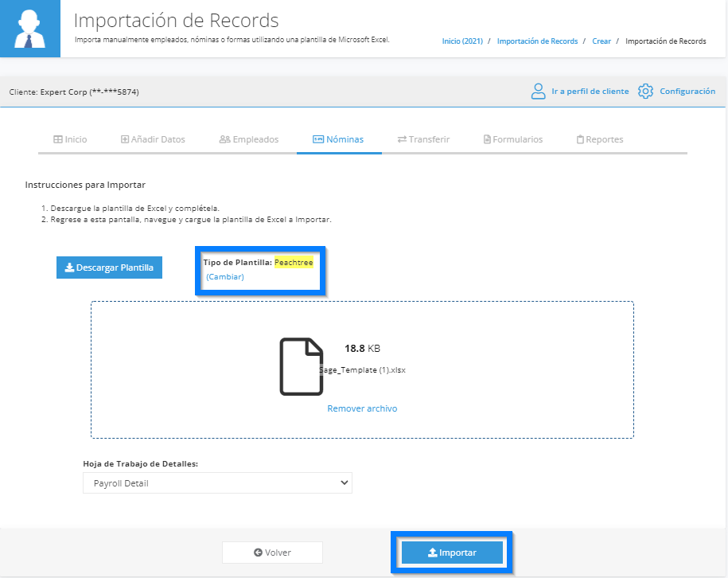Click the Volver button

(x=273, y=553)
